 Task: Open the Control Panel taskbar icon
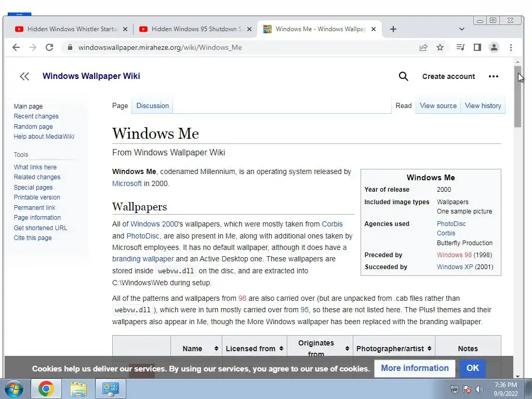click(111, 389)
